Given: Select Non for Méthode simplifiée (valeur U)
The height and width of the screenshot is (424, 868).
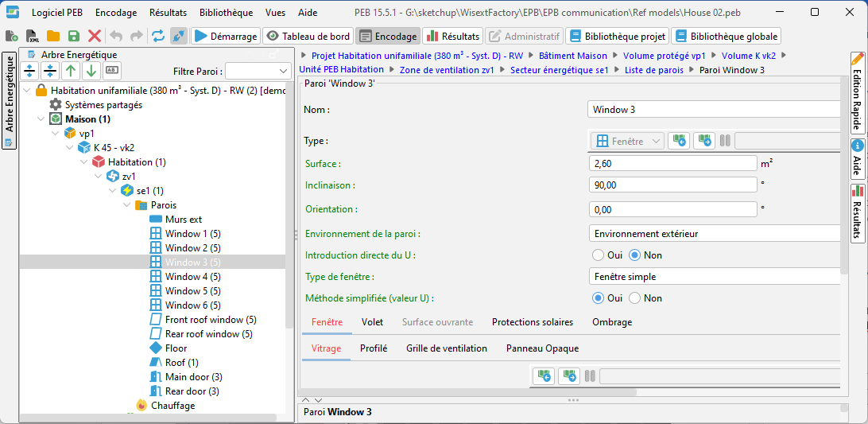Looking at the screenshot, I should [x=635, y=298].
